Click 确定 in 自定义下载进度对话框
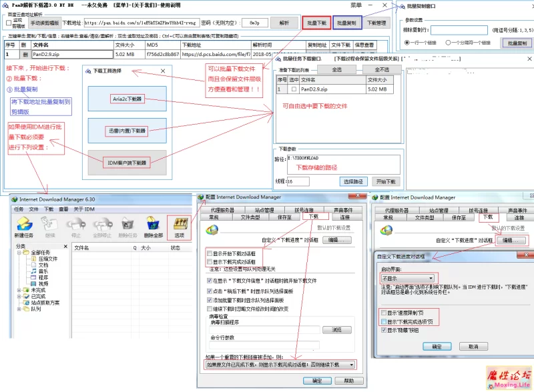The width and height of the screenshot is (534, 392). (437, 347)
